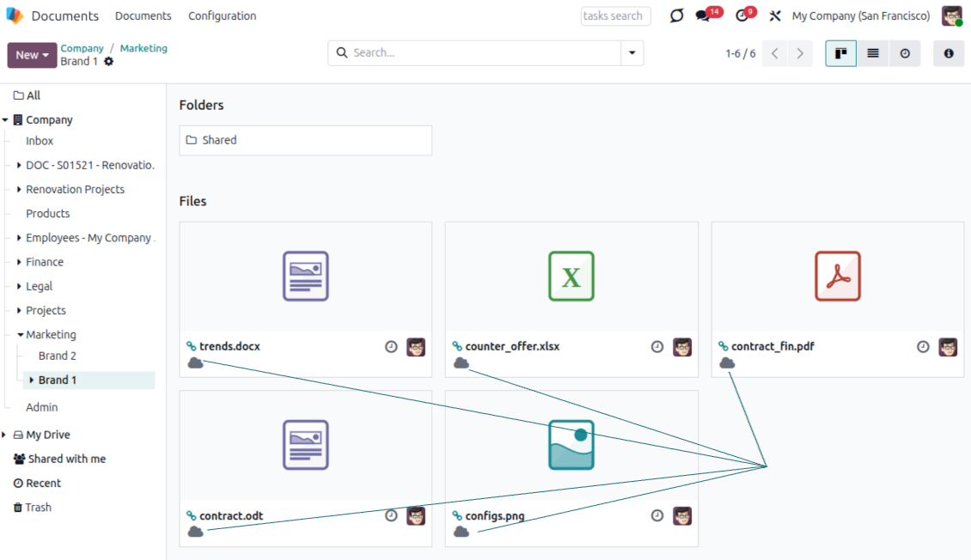The width and height of the screenshot is (971, 560).
Task: Open the activities clock icon in navbar
Action: tap(742, 16)
